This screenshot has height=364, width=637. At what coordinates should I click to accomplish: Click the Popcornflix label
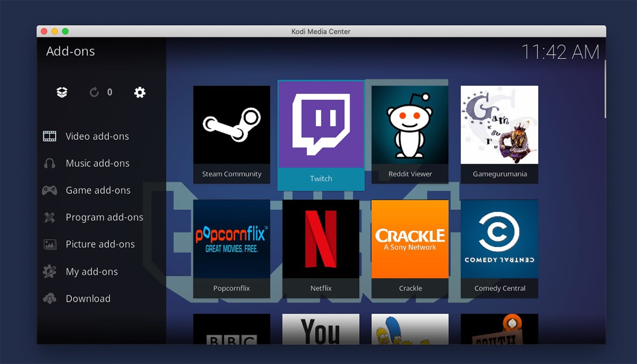click(231, 288)
